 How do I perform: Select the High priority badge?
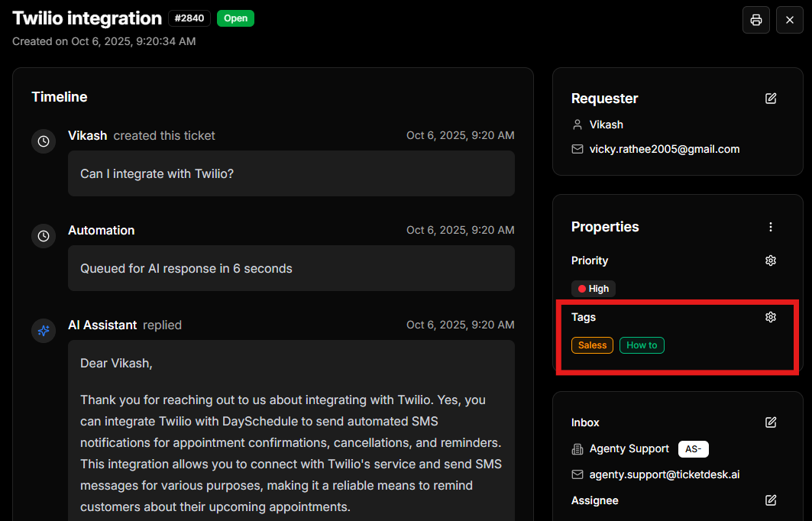(594, 289)
